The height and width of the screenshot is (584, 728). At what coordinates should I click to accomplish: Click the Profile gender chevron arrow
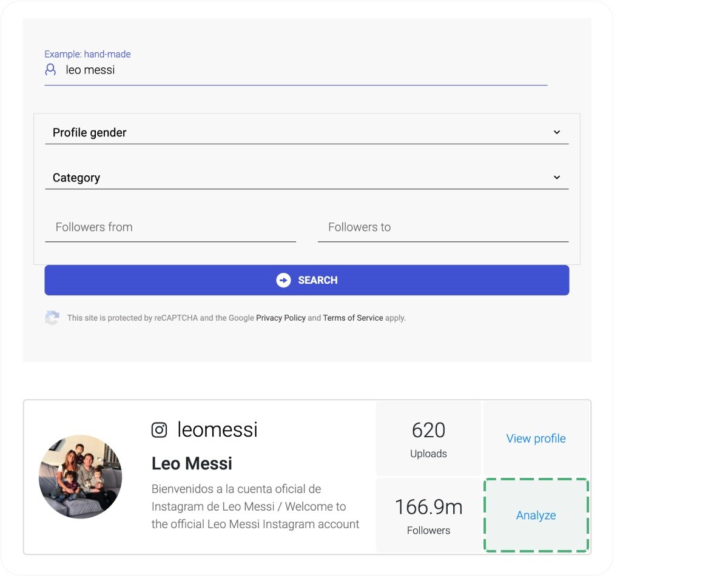[x=557, y=132]
